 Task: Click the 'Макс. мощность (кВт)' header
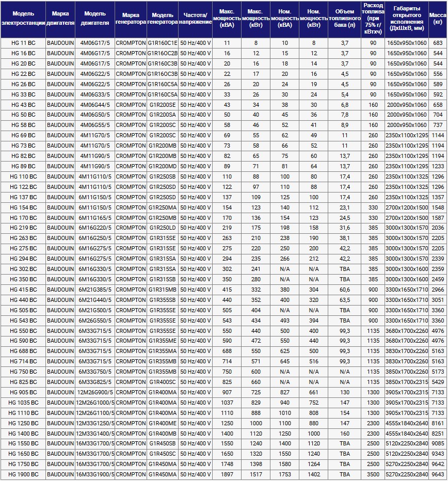(x=256, y=19)
